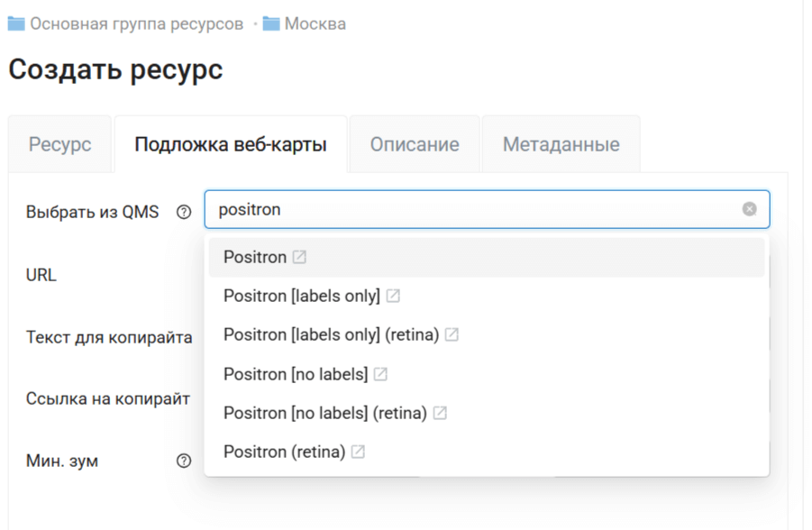Open external link for Positron [no labels] (retina)
812x530 pixels.
pyautogui.click(x=440, y=414)
